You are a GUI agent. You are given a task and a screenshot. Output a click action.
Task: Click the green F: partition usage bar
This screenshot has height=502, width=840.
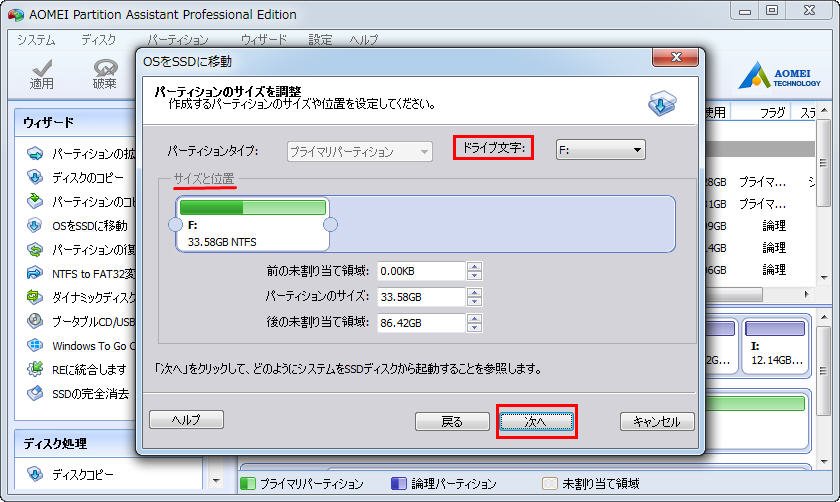pos(253,207)
